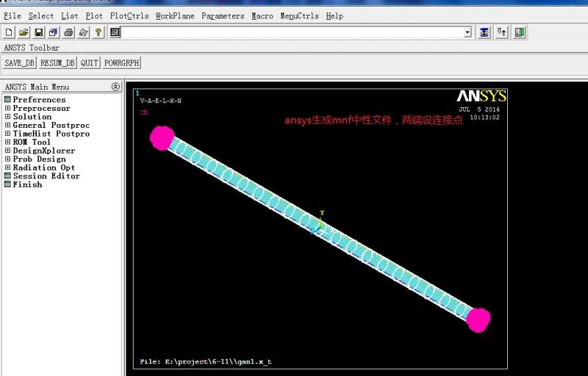Expand the DesignXplorer node
The height and width of the screenshot is (376, 588).
(7, 150)
